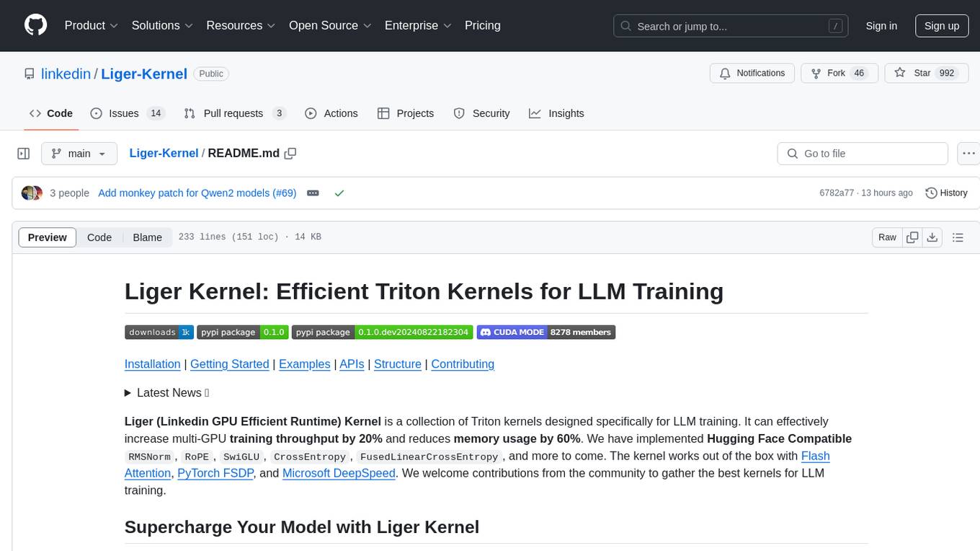
Task: Click the downloads 1k badge
Action: pyautogui.click(x=159, y=332)
